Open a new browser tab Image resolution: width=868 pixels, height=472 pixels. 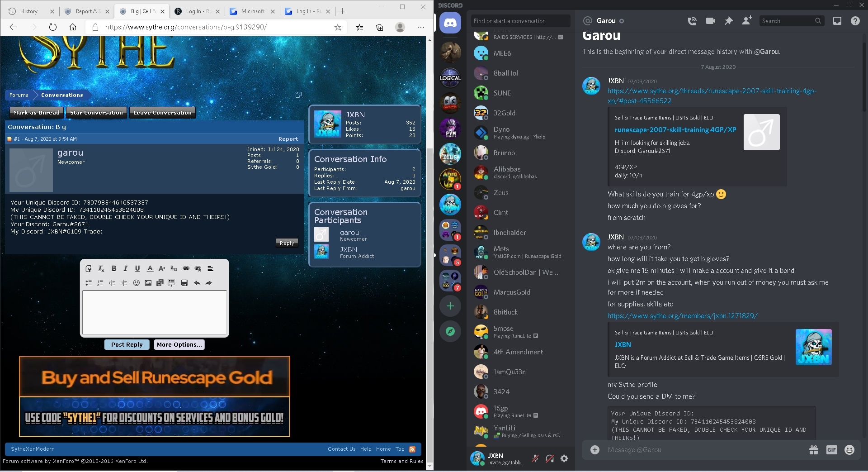[342, 11]
